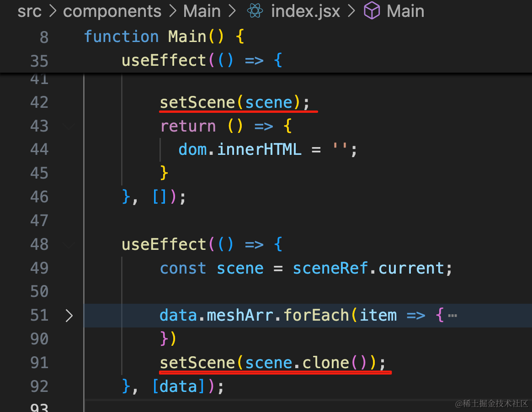Collapse the useEffect block at line 48
This screenshot has width=532, height=412.
(x=69, y=245)
